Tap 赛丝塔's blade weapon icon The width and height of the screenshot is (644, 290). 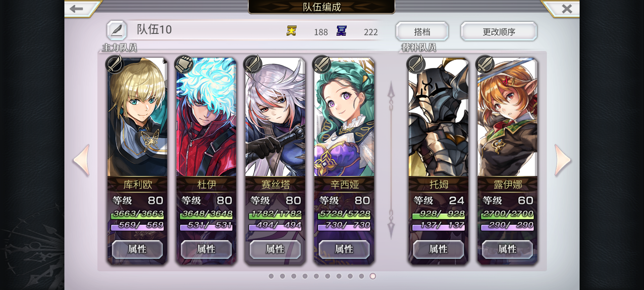pos(253,64)
